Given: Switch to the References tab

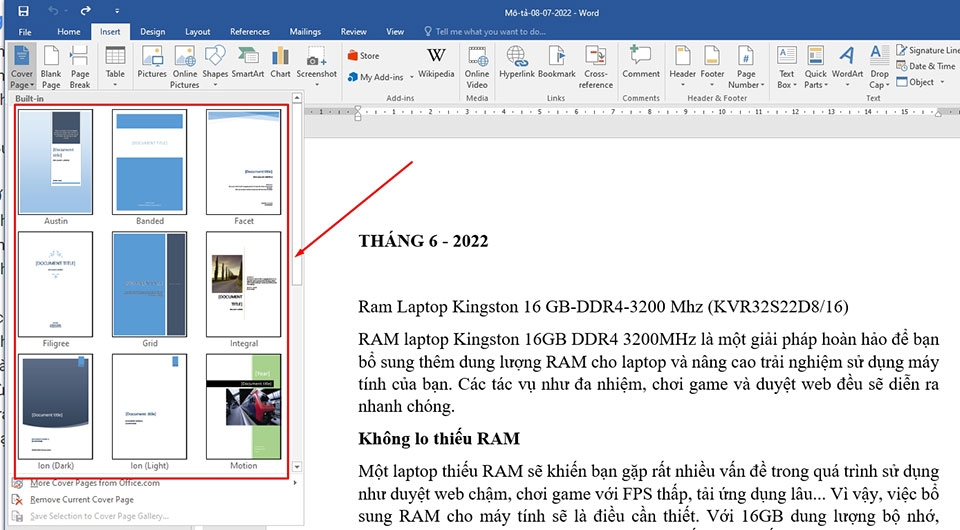Looking at the screenshot, I should [x=250, y=32].
